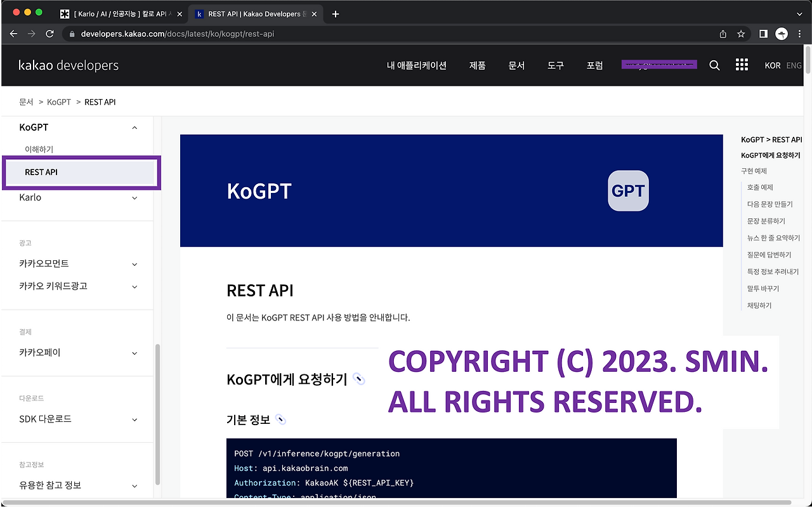Click the browser back arrow
812x507 pixels.
[14, 34]
